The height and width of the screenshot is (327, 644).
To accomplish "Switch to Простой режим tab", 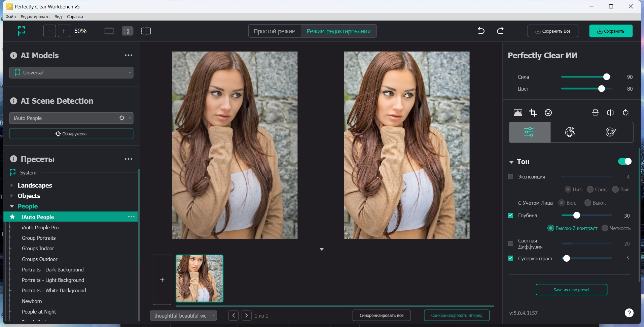I will click(275, 31).
